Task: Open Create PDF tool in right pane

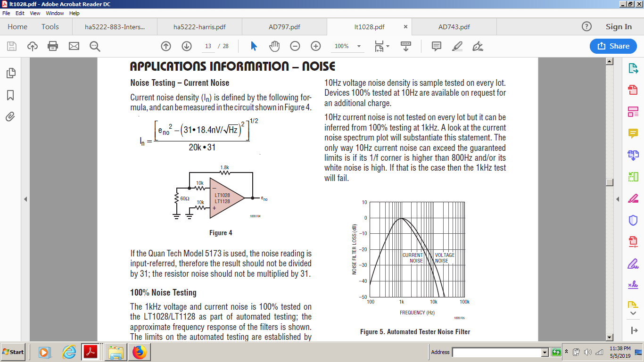Action: point(633,90)
